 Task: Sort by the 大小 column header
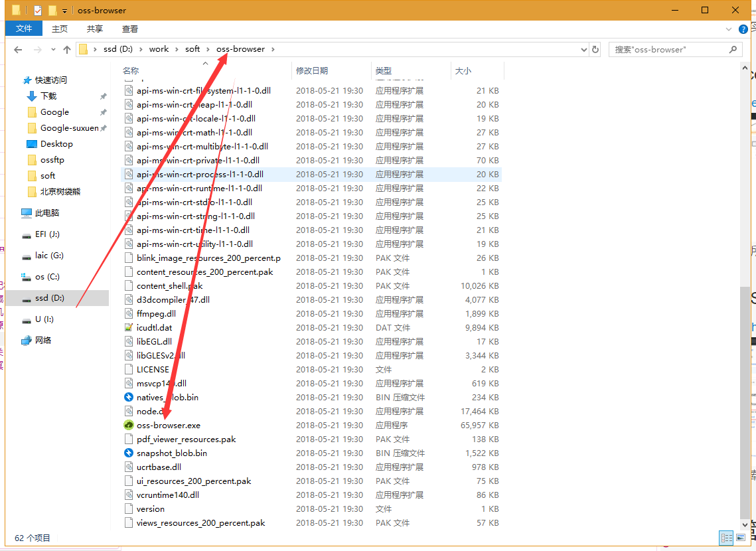point(463,71)
